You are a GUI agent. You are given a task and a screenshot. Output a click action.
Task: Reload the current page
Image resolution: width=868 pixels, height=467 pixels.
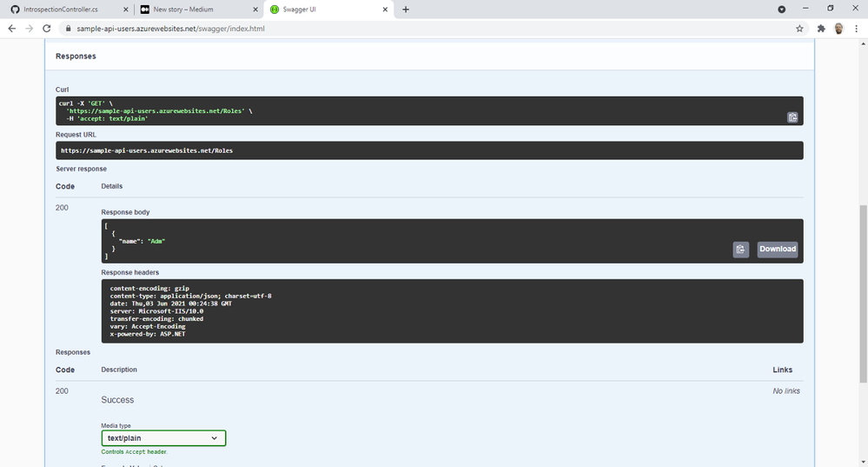(47, 28)
